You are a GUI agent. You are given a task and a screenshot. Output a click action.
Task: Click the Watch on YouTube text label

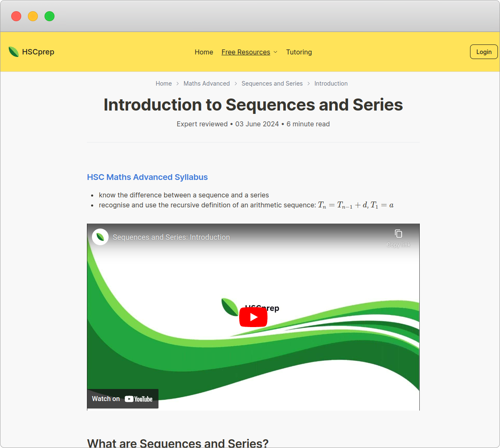(x=105, y=399)
